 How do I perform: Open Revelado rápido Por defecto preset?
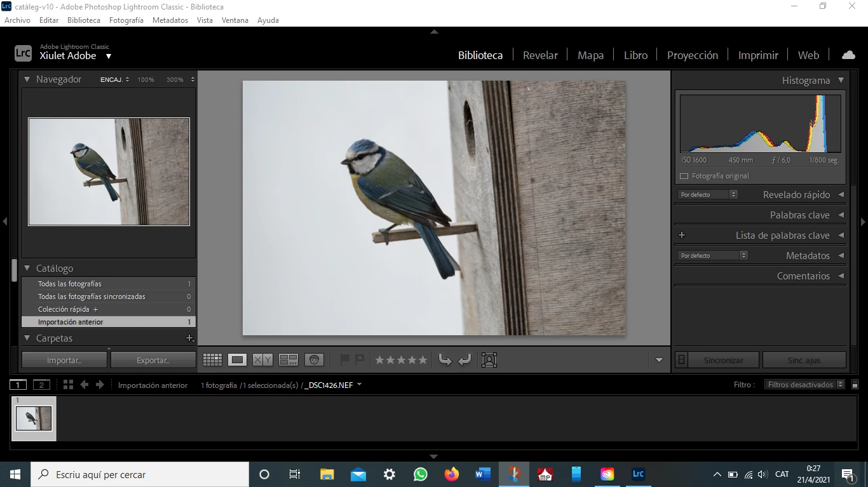[707, 194]
